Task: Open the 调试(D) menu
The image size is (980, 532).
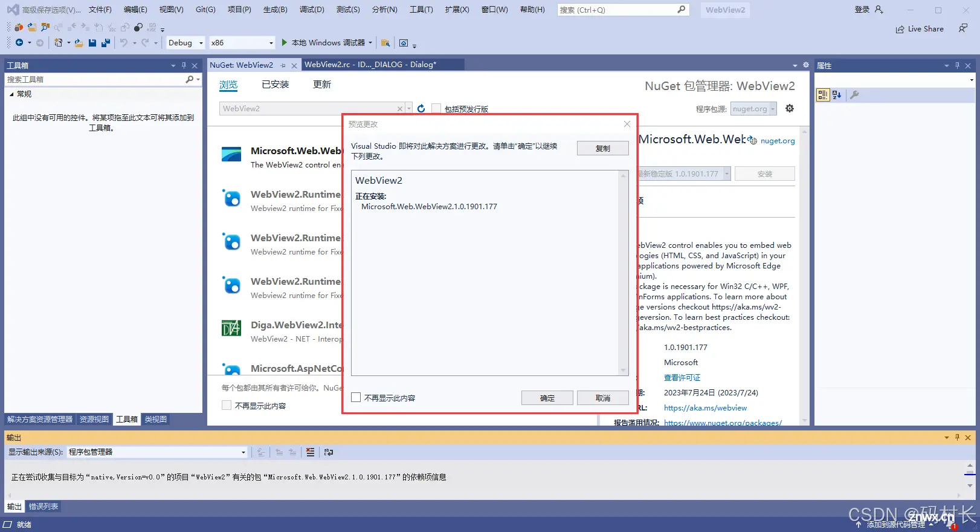Action: [312, 10]
